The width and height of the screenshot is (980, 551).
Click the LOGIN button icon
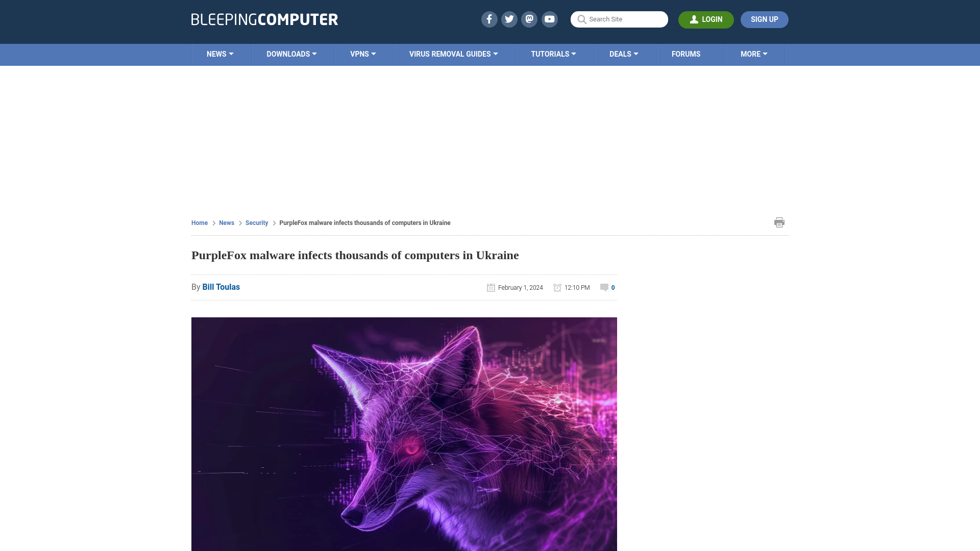(694, 19)
